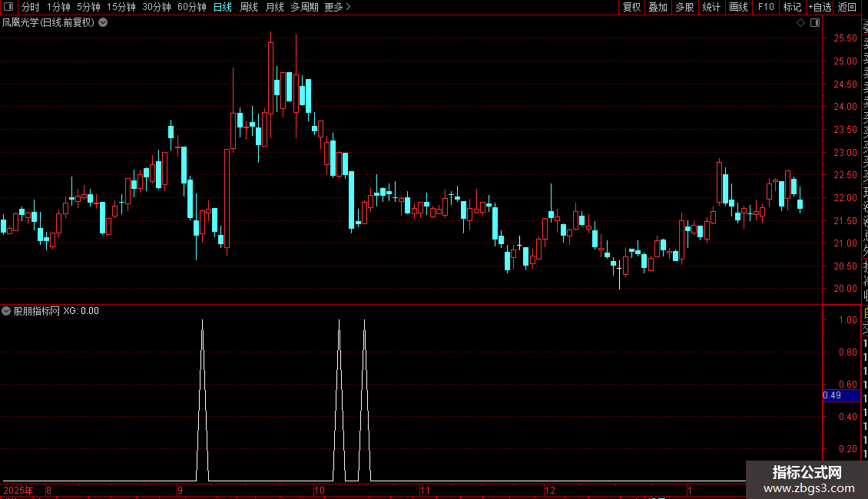Select the 30分钟 period tab

(x=157, y=7)
